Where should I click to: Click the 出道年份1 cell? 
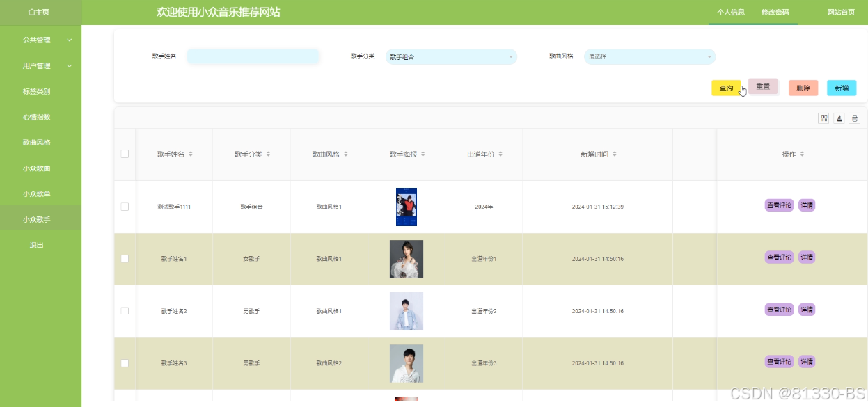point(484,259)
